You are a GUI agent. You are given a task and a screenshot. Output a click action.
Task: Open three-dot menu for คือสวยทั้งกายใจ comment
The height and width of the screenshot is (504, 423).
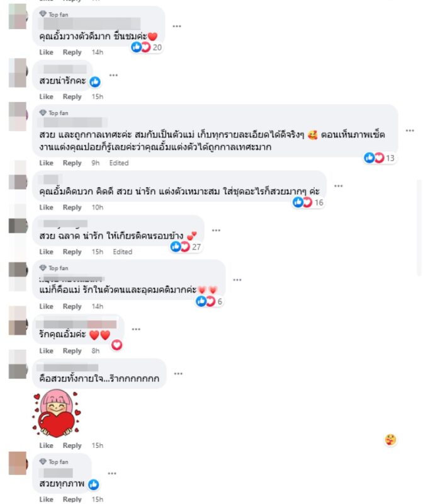[178, 374]
